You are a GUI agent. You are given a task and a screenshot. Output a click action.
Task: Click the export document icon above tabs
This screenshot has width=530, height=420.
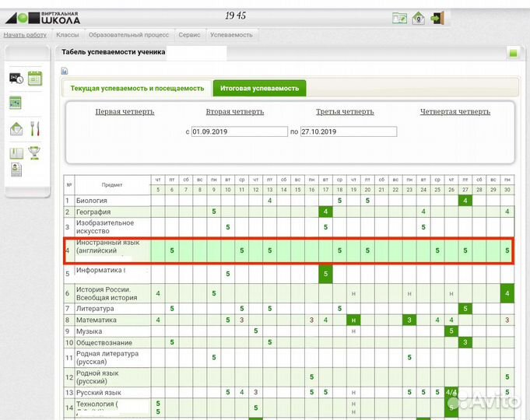[x=65, y=71]
